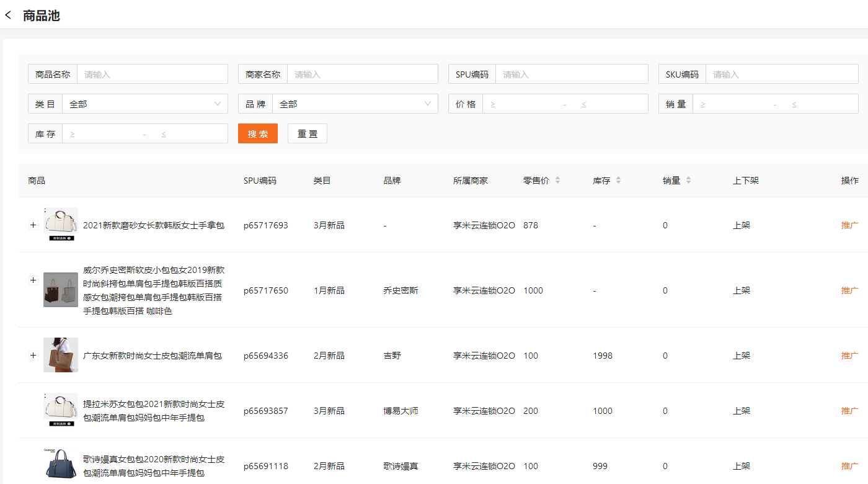Sort by 库存 column sort icon

(618, 181)
